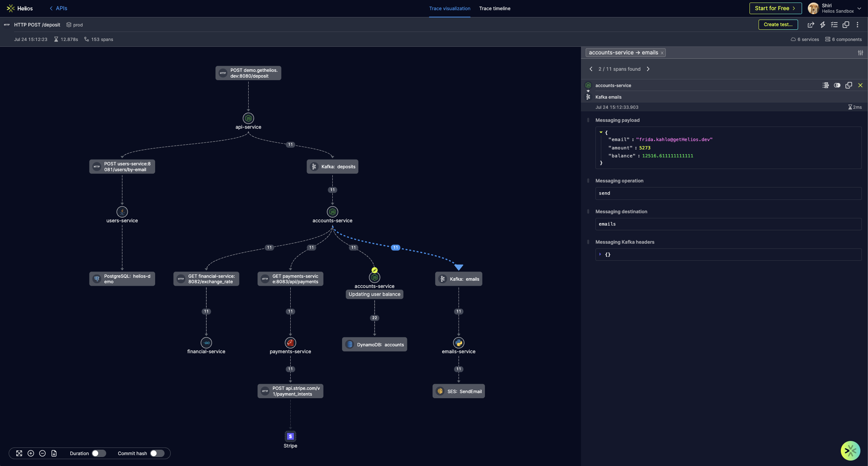The height and width of the screenshot is (466, 868).
Task: Toggle the Duration switch
Action: point(99,453)
